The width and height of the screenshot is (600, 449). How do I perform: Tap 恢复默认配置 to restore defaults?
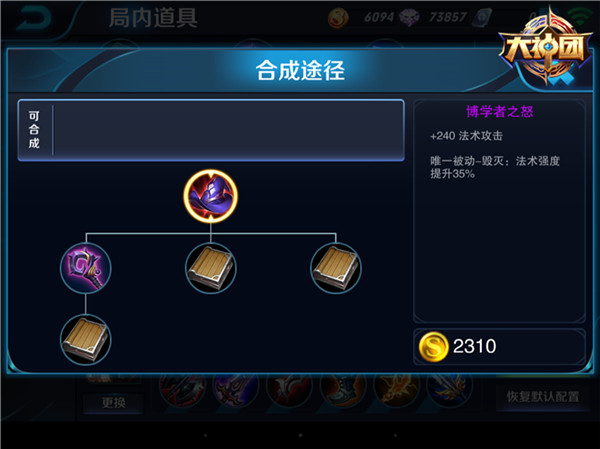coord(543,397)
